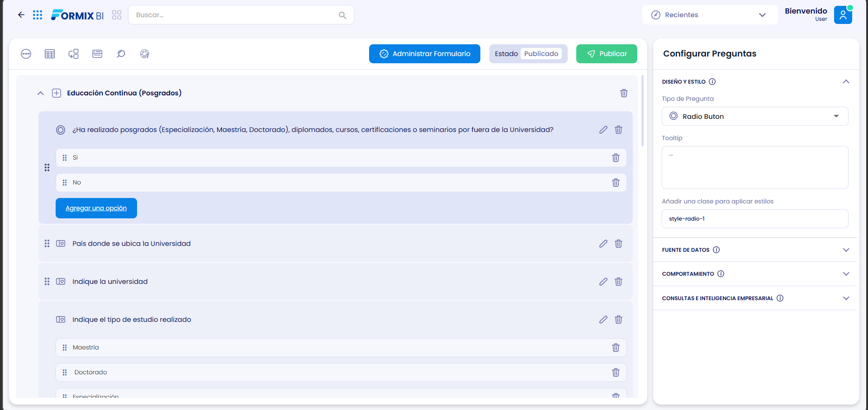Click into the Tooltip text area
868x410 pixels.
(x=755, y=167)
